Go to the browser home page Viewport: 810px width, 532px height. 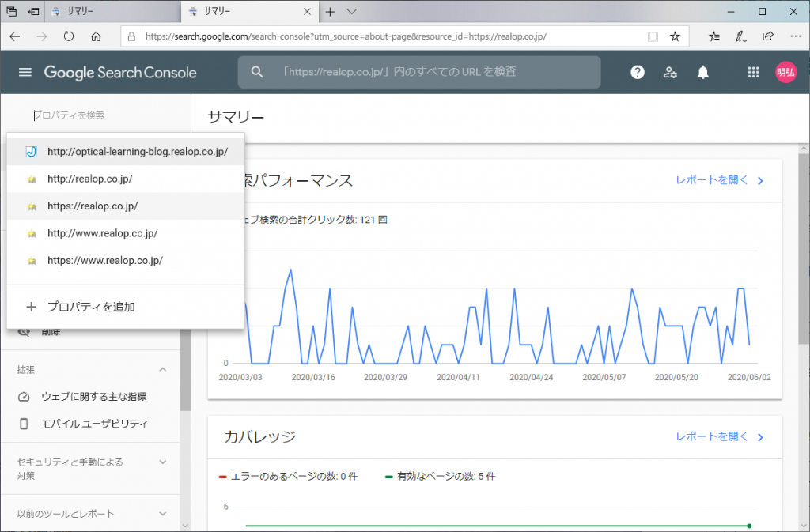coord(96,36)
